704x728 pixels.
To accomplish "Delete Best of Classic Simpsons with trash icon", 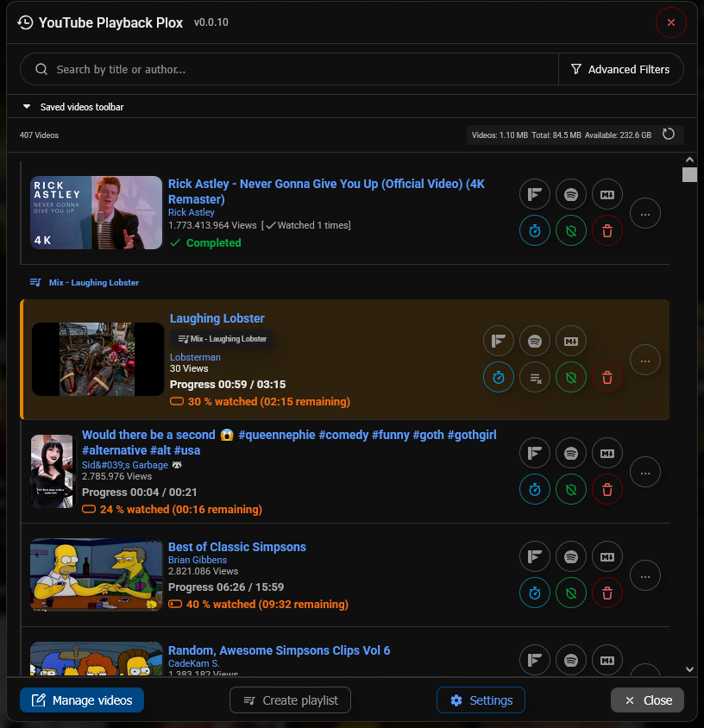I will 607,593.
